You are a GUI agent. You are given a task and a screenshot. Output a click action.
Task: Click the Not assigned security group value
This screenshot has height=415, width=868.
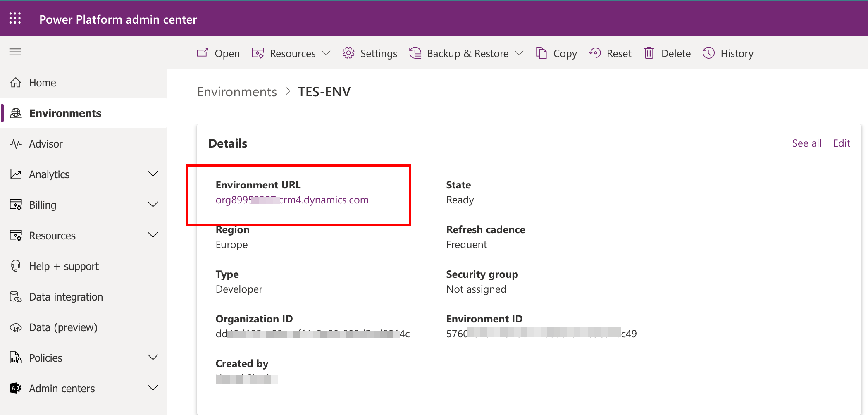coord(476,289)
